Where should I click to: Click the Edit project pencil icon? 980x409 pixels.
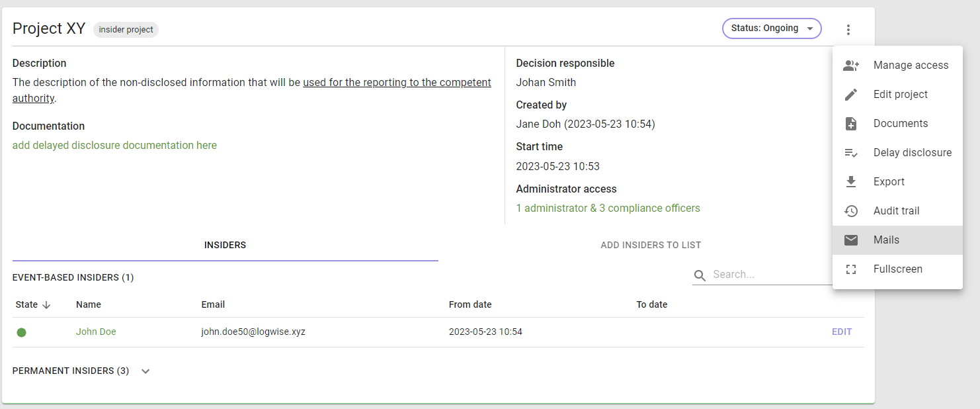click(851, 95)
